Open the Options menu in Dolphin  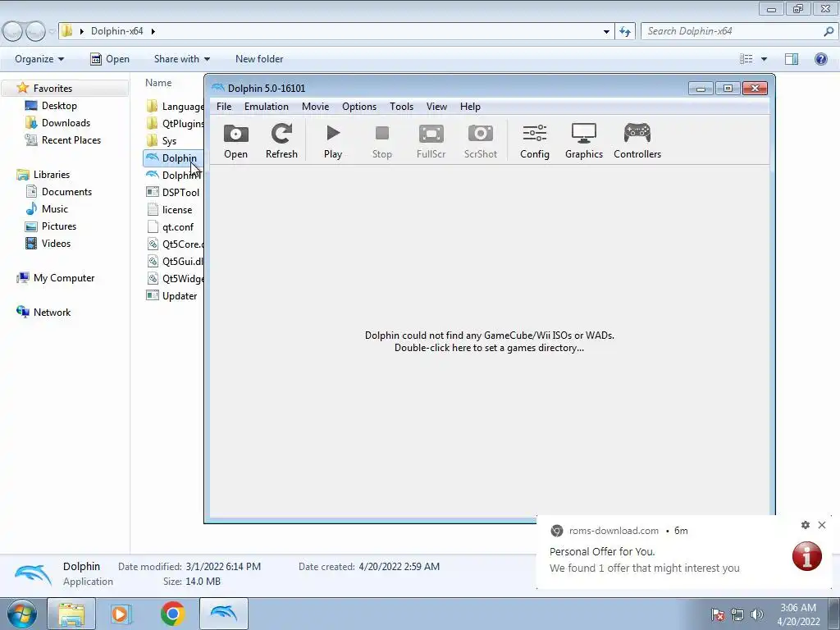click(359, 107)
